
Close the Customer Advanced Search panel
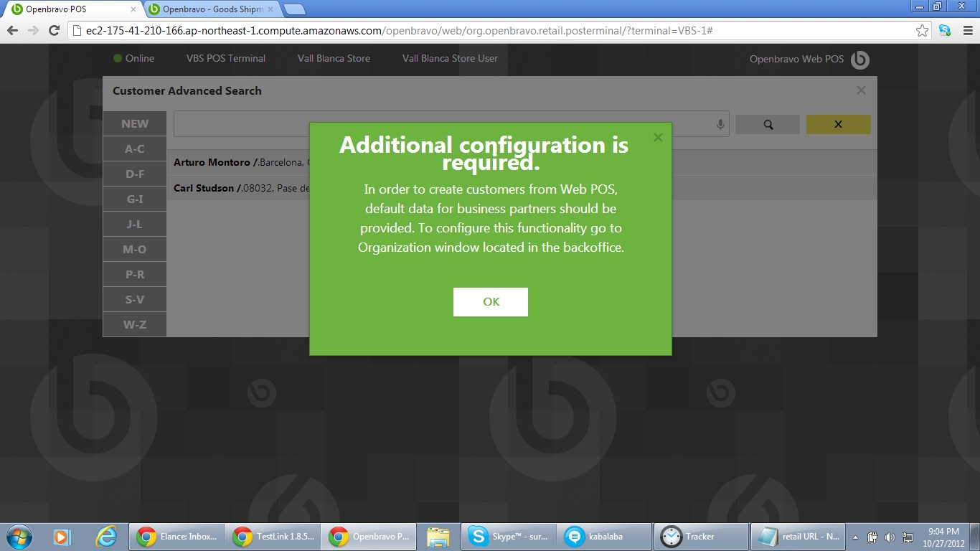[861, 90]
